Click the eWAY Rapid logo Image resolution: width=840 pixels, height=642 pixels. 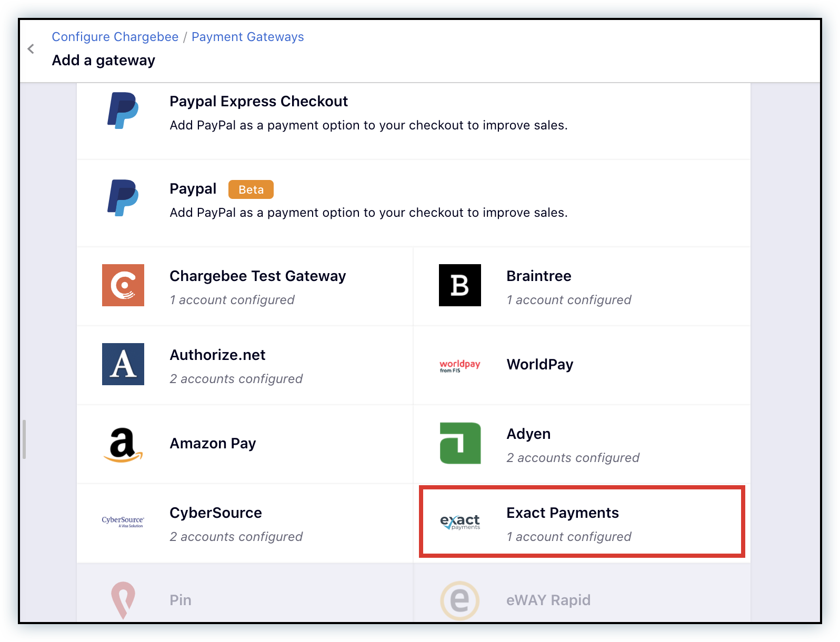459,600
